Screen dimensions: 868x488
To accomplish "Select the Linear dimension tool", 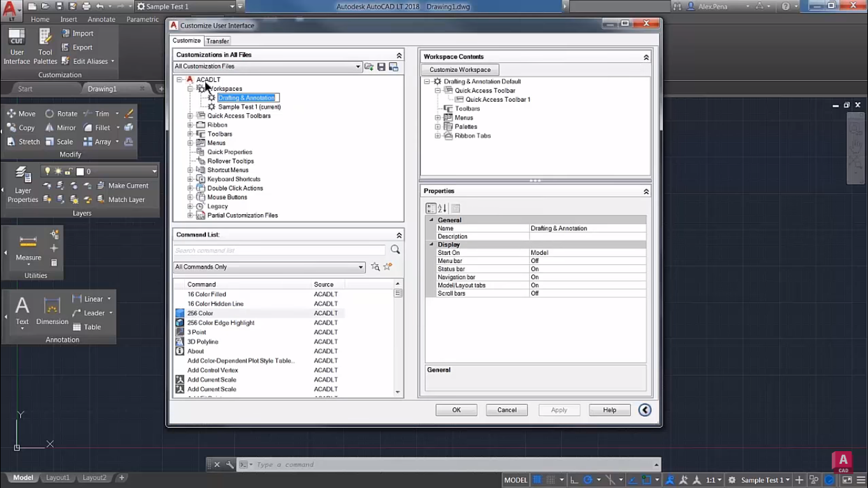I will tap(88, 299).
